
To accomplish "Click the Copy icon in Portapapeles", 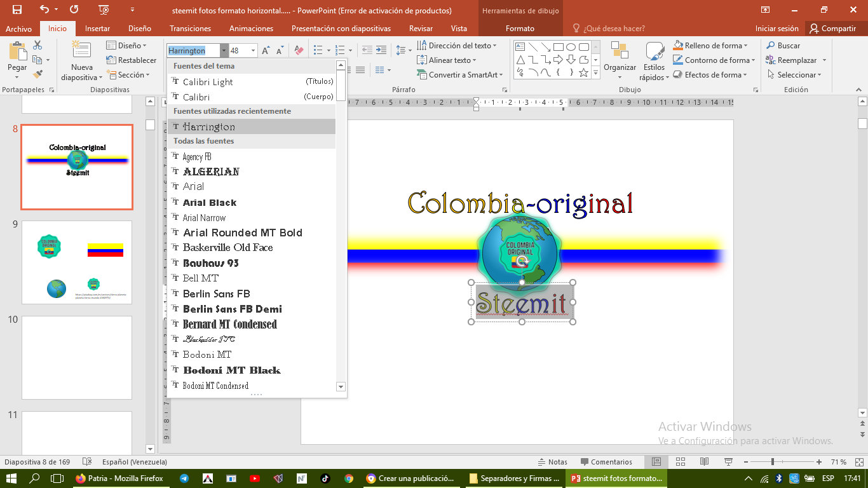I will click(37, 60).
